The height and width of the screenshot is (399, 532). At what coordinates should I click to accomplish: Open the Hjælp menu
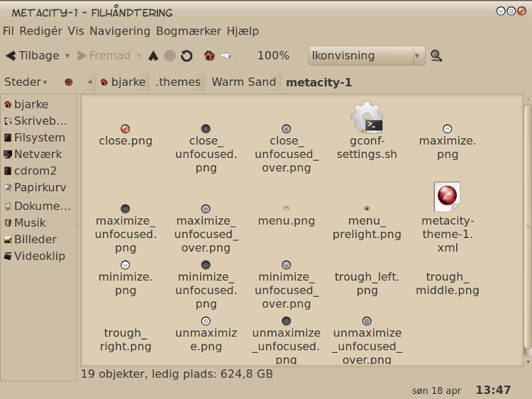tap(243, 31)
